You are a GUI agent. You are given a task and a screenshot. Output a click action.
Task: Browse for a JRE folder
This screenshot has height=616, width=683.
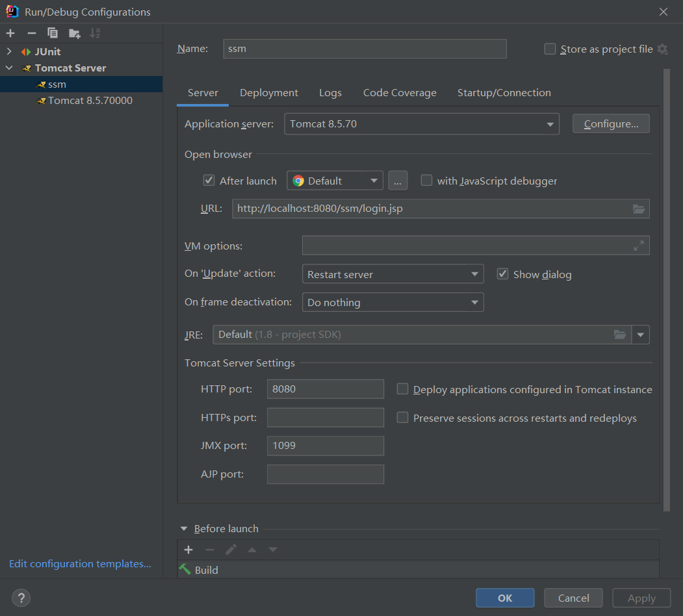point(620,335)
